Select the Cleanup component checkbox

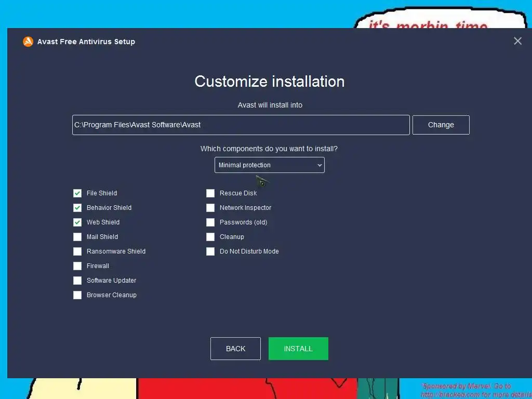pos(210,237)
